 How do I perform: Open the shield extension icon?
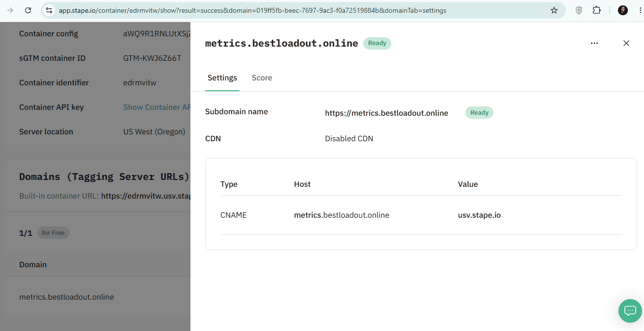[x=579, y=10]
